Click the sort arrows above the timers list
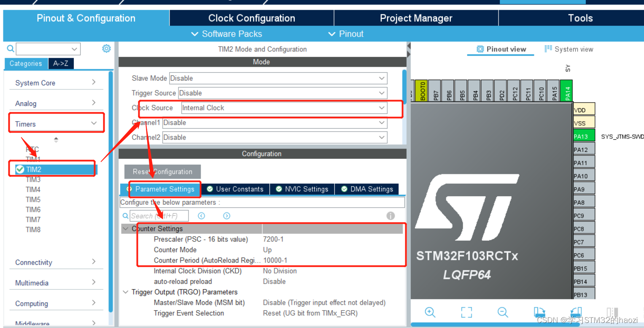Image resolution: width=644 pixels, height=328 pixels. 56,139
